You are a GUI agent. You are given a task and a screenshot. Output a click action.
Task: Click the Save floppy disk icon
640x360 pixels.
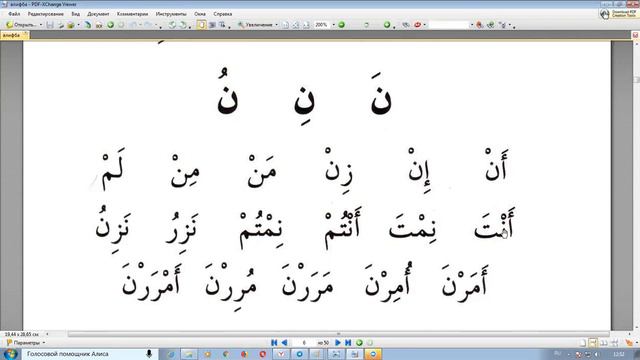click(x=50, y=25)
